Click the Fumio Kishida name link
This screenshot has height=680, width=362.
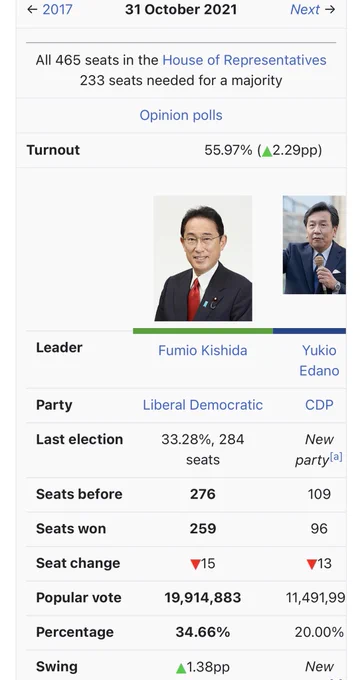(202, 350)
